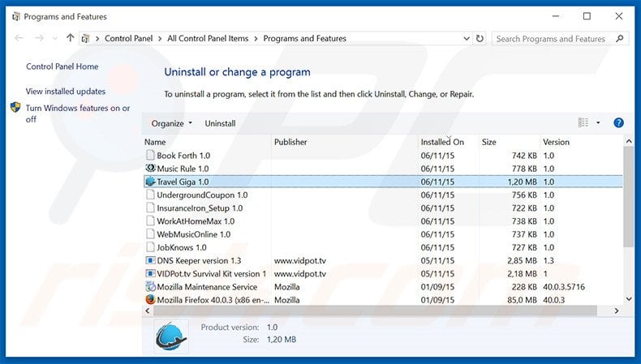
Task: Click the Programs and Features title bar icon
Action: pos(16,17)
